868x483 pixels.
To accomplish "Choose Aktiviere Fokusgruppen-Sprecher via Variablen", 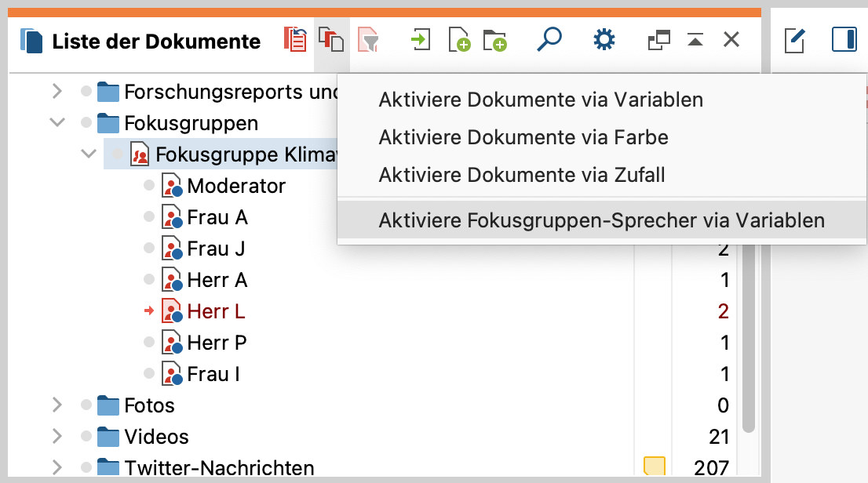I will (x=602, y=220).
